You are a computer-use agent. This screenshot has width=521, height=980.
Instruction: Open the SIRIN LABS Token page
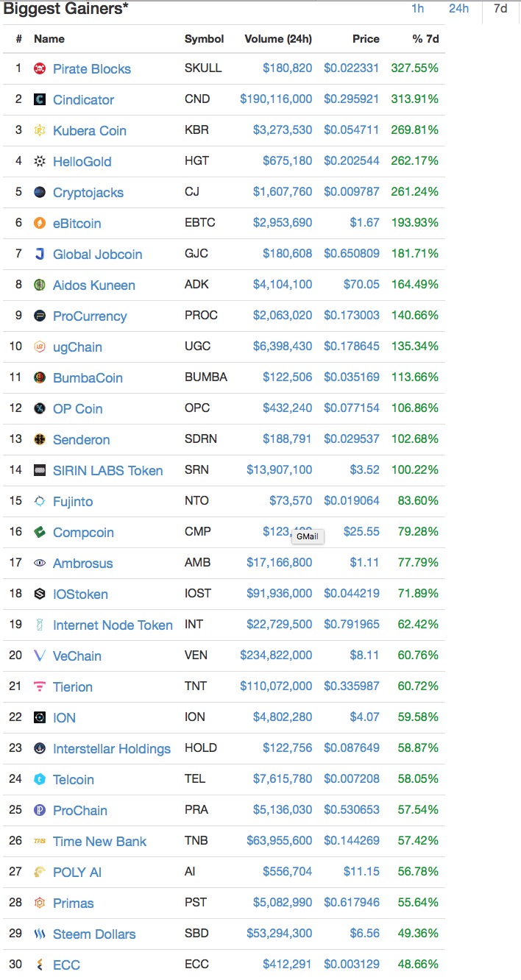(107, 471)
